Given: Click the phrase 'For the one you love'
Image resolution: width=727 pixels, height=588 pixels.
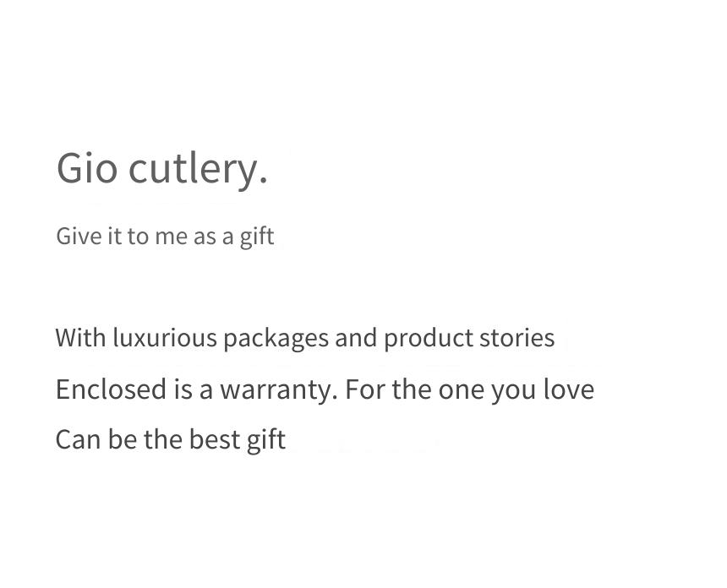Looking at the screenshot, I should pos(470,389).
